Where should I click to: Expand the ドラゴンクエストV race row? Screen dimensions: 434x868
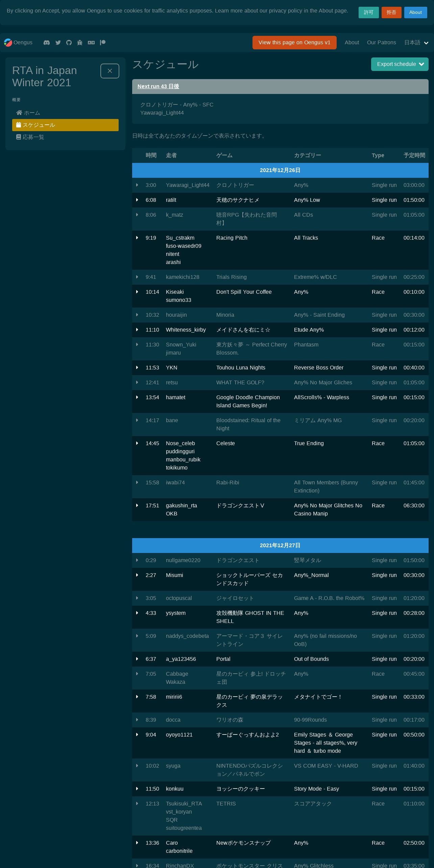click(137, 506)
